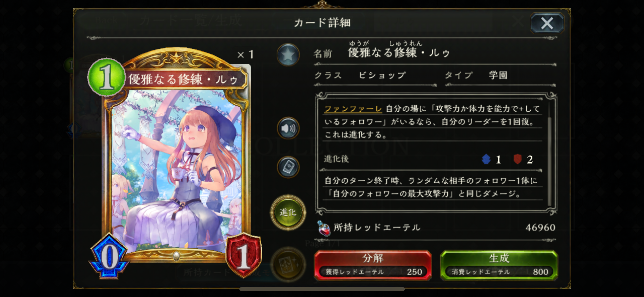Select the card name 優雅なる修練・ルゥ text
The image size is (644, 297).
[399, 53]
